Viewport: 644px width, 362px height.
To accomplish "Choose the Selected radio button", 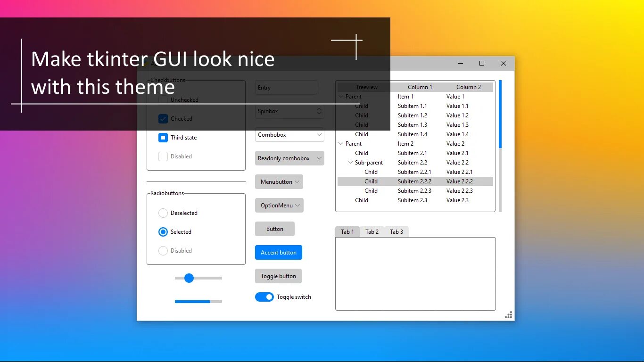I will 163,232.
